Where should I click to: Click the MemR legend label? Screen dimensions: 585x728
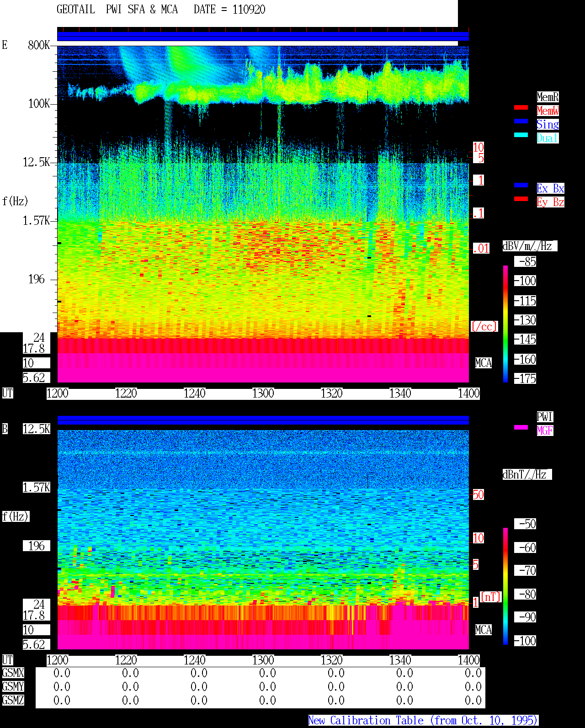(x=548, y=97)
